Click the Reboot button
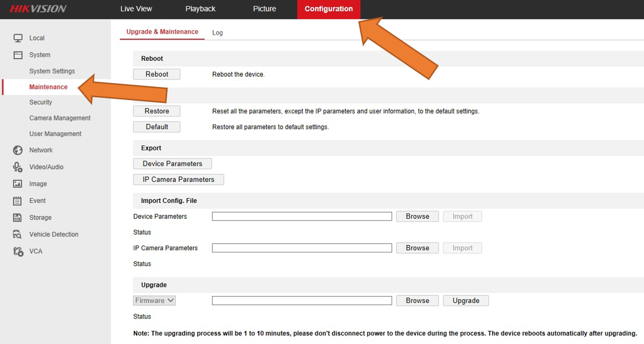This screenshot has width=644, height=344. [x=156, y=74]
